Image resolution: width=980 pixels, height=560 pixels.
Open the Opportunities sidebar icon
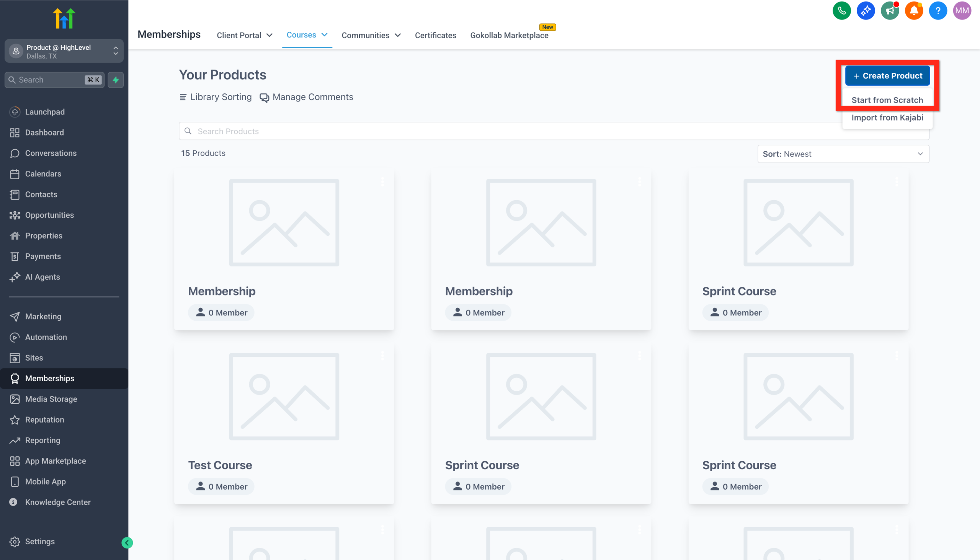pyautogui.click(x=15, y=215)
